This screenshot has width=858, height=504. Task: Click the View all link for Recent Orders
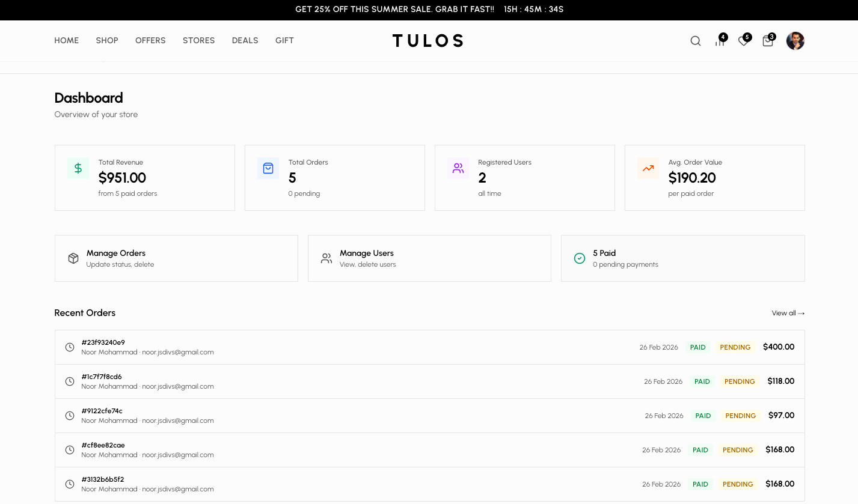point(788,313)
